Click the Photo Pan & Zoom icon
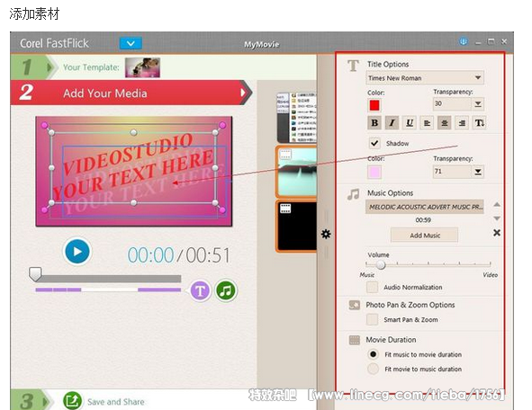Screen dimensions: 532x410 (x=354, y=305)
